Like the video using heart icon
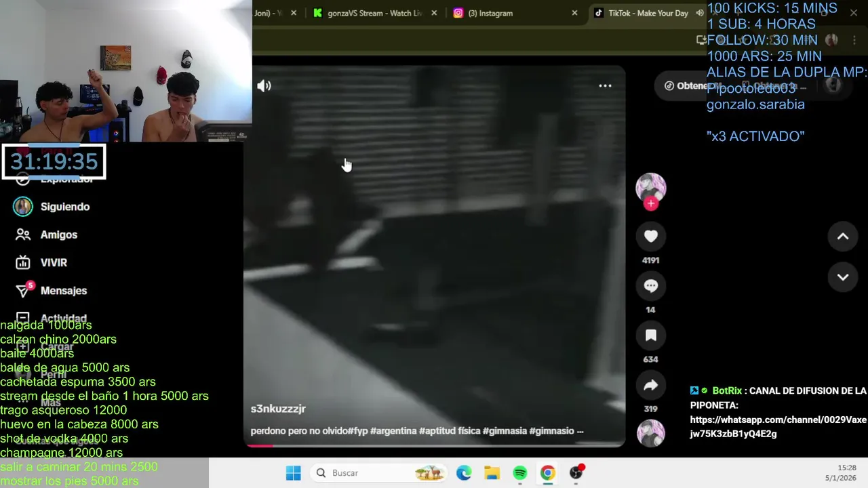 pyautogui.click(x=650, y=236)
